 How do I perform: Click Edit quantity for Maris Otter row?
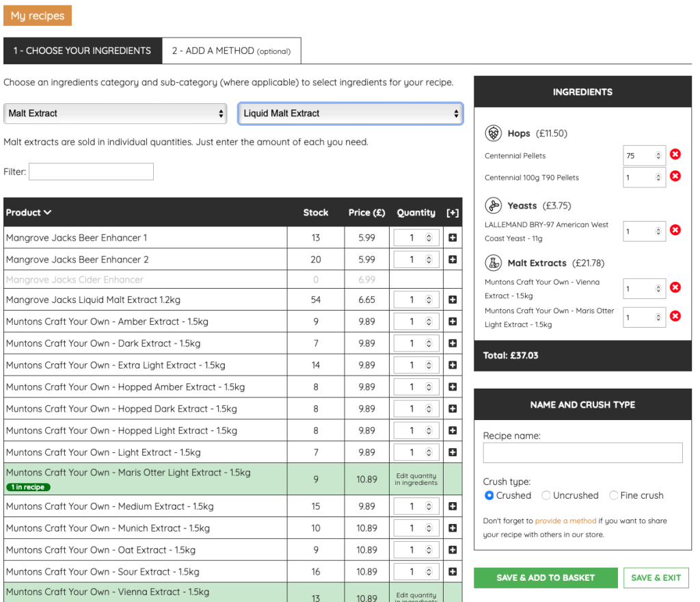coord(416,479)
